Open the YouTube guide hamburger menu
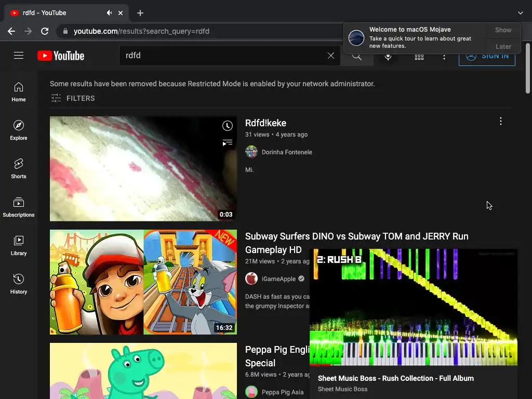 (19, 55)
